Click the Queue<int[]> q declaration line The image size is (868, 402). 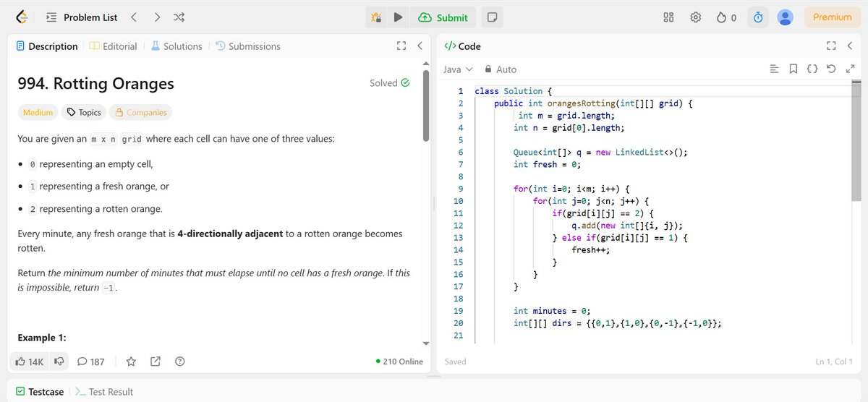point(600,152)
